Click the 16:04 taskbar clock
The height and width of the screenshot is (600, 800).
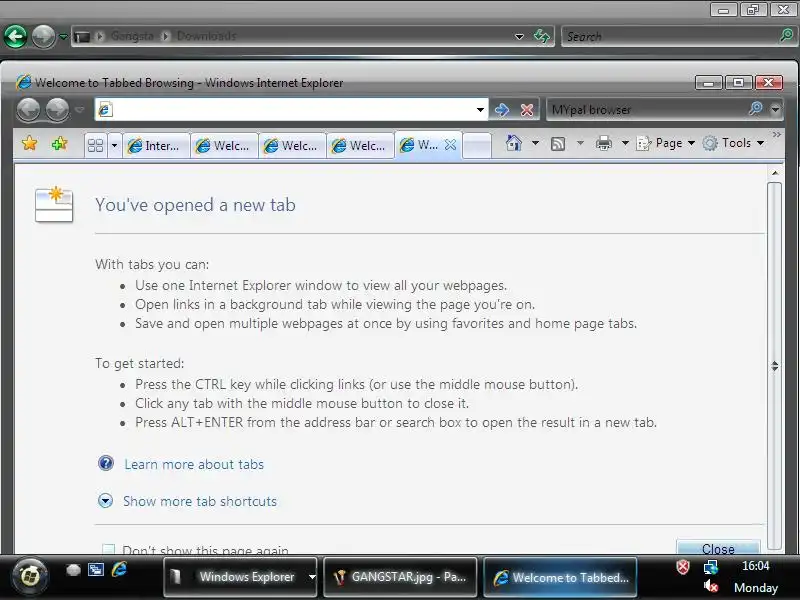(755, 566)
